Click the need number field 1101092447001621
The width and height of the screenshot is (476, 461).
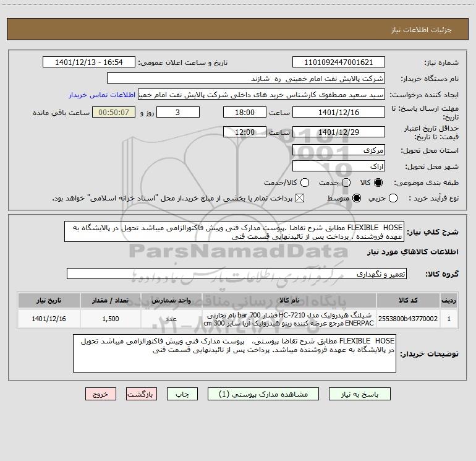click(x=339, y=62)
